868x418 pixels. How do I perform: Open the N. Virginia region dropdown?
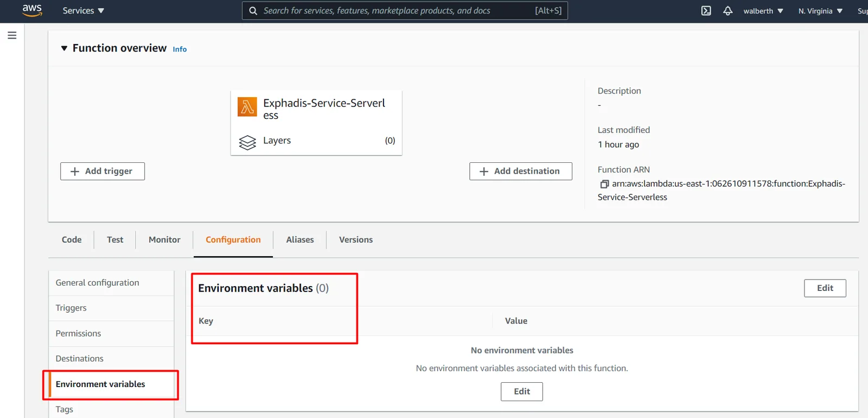click(820, 11)
